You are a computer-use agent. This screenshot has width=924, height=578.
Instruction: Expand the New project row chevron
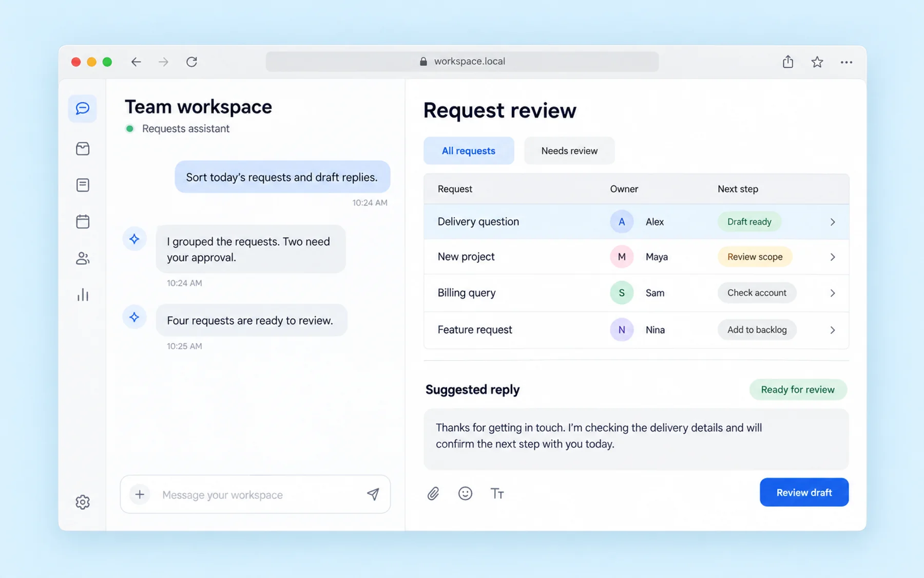tap(833, 257)
